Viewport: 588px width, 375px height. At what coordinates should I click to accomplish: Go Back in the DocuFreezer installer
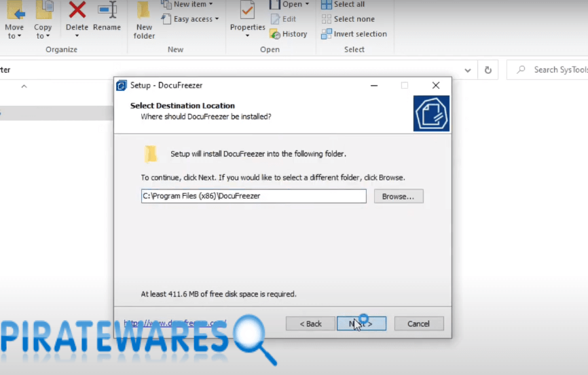coord(310,323)
